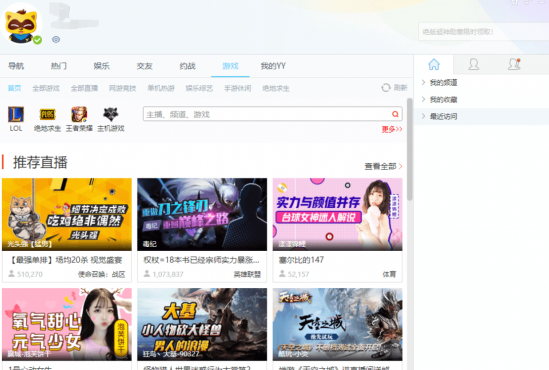Click title 塞尔比的147

click(x=301, y=260)
